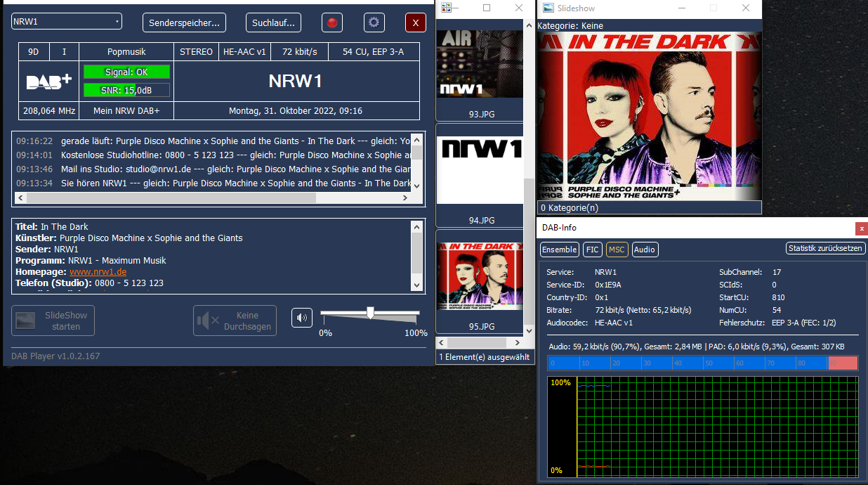Toggle Keine Durchsagen announcements button
The width and height of the screenshot is (868, 485).
click(x=235, y=321)
